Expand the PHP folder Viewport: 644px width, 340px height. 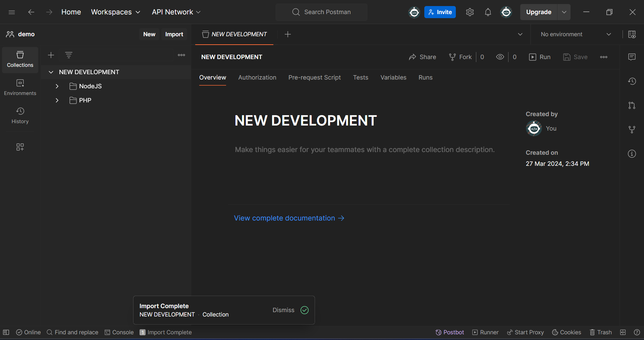pos(57,100)
